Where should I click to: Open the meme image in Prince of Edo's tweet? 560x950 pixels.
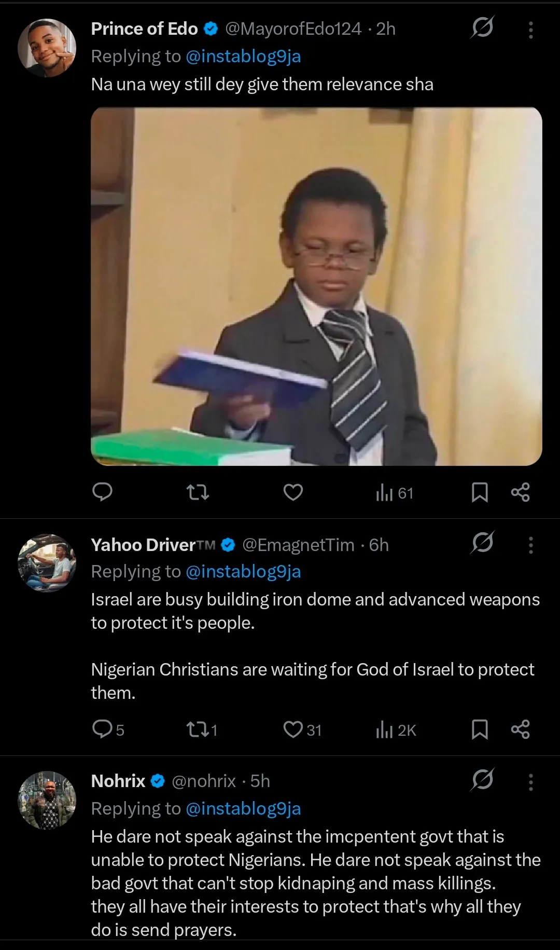(x=316, y=286)
